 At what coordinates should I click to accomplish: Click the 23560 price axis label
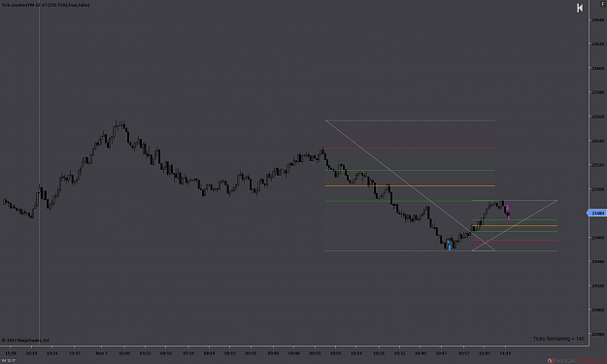pyautogui.click(x=597, y=116)
